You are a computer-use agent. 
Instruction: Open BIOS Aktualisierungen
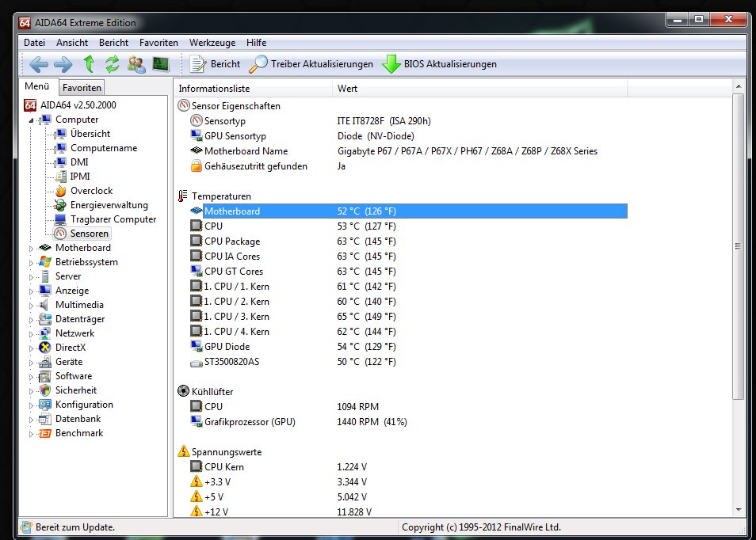(439, 64)
